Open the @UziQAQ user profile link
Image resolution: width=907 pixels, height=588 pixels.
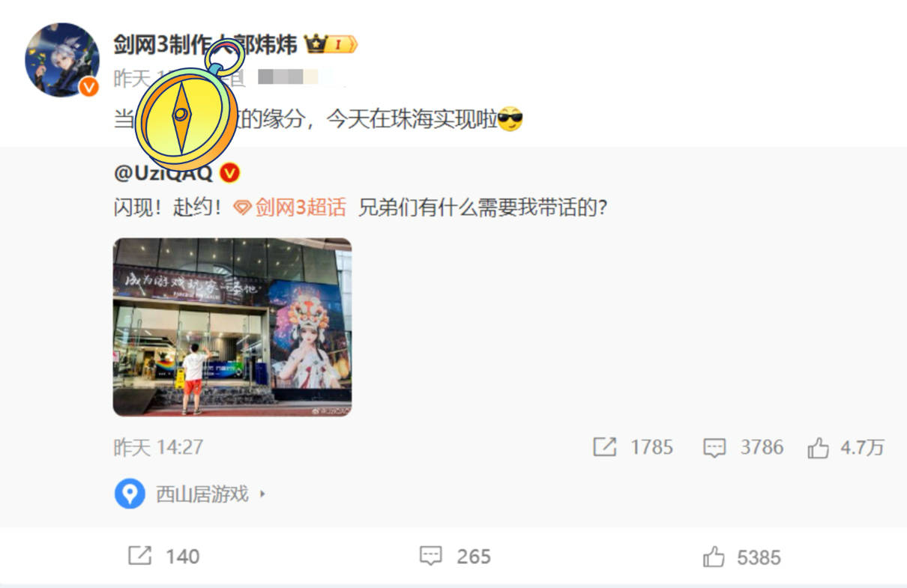pyautogui.click(x=163, y=173)
